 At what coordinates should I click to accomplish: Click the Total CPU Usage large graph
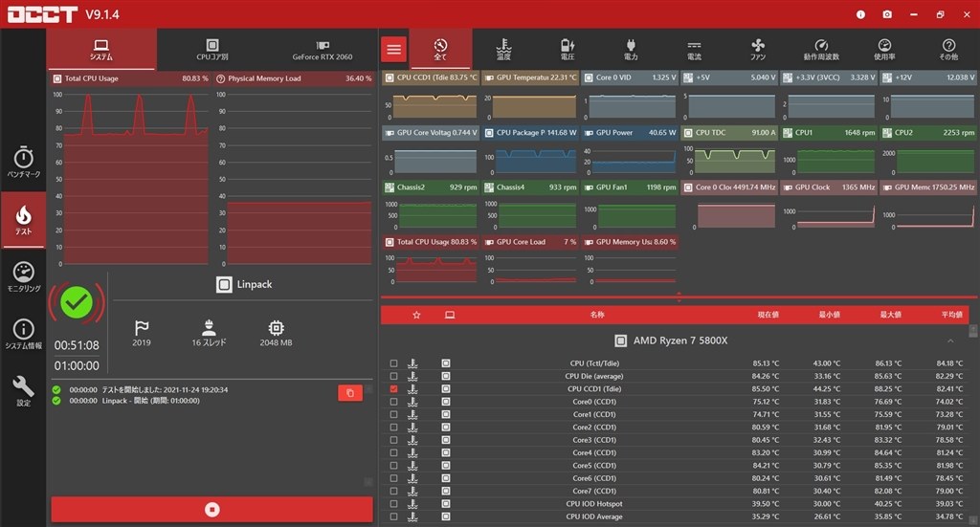(x=130, y=170)
